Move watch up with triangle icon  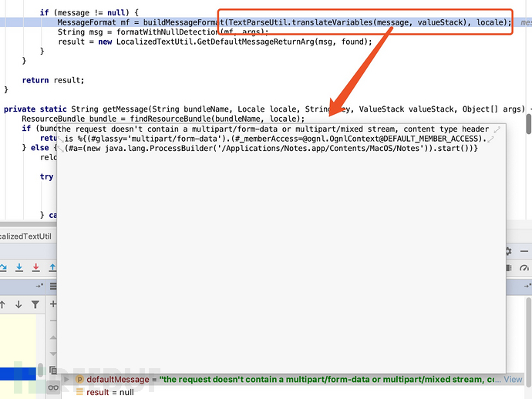point(53,337)
